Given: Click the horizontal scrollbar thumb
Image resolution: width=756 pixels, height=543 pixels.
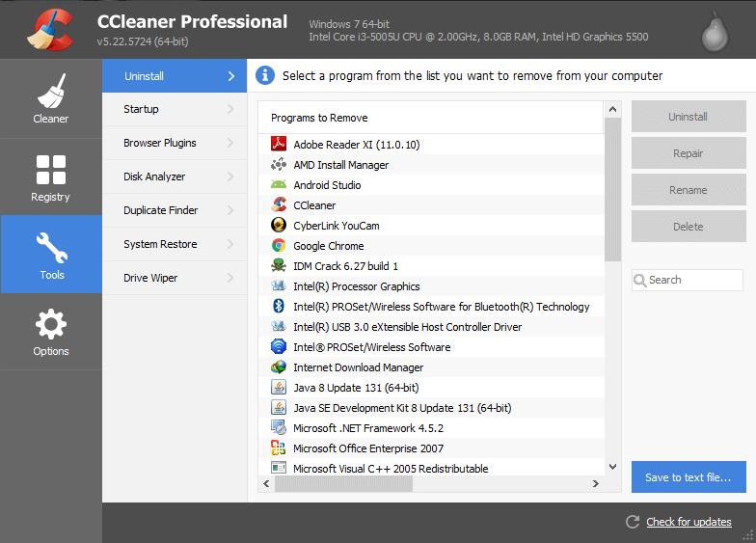Looking at the screenshot, I should 343,484.
